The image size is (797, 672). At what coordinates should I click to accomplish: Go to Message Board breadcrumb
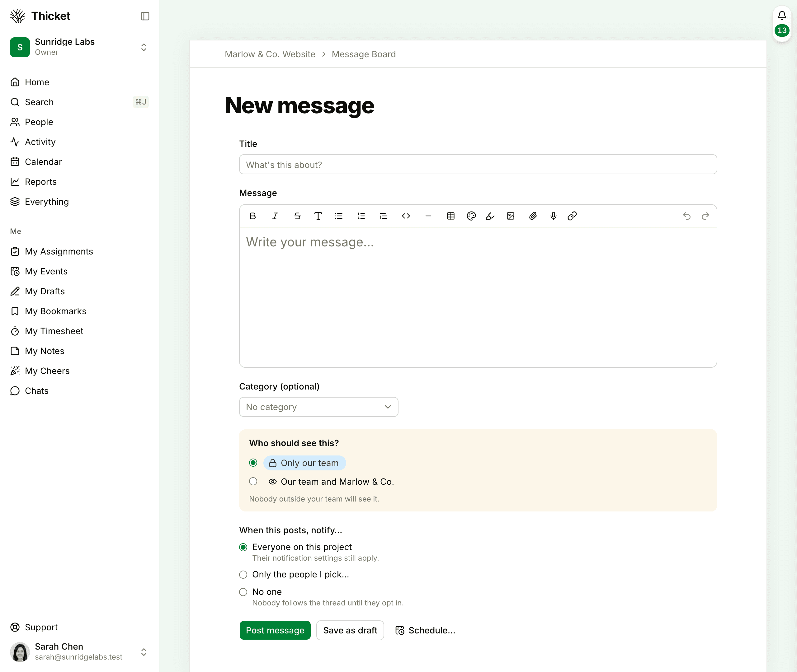(x=364, y=54)
